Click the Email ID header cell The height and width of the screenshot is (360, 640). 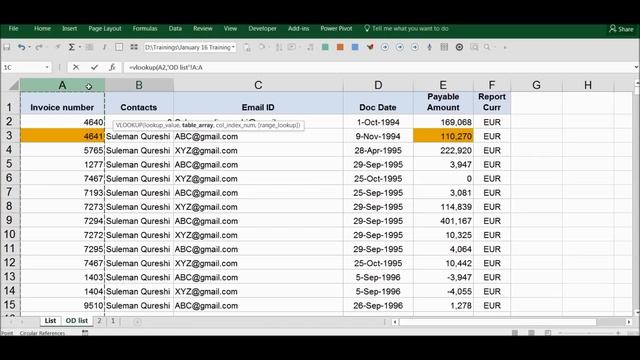(258, 102)
